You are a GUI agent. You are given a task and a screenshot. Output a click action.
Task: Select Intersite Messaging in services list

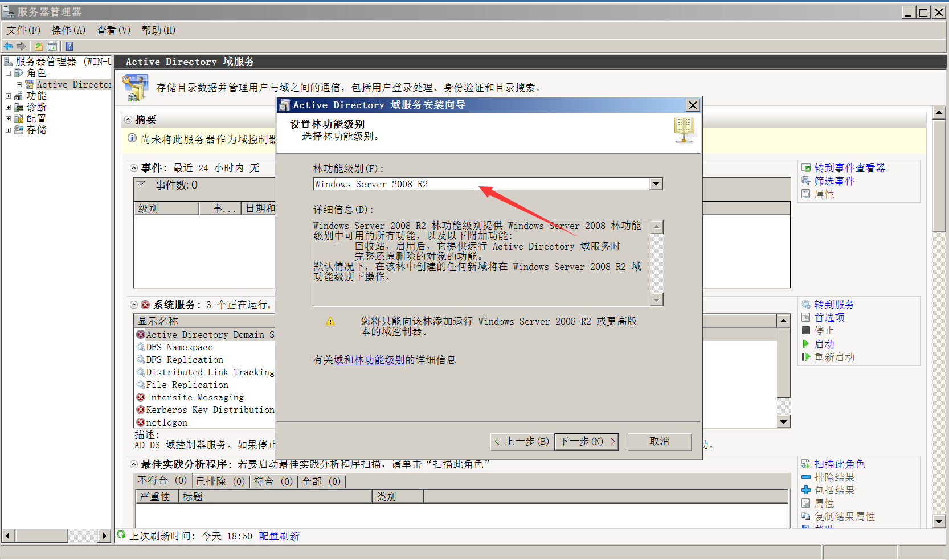pos(195,398)
